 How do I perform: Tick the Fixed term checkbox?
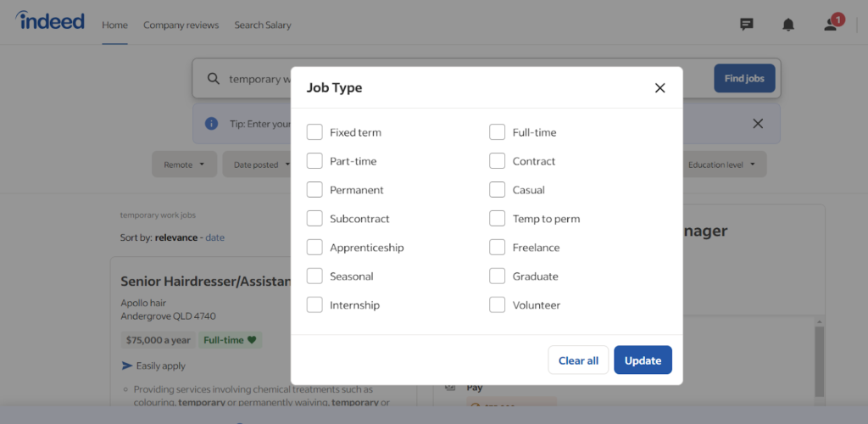(314, 132)
